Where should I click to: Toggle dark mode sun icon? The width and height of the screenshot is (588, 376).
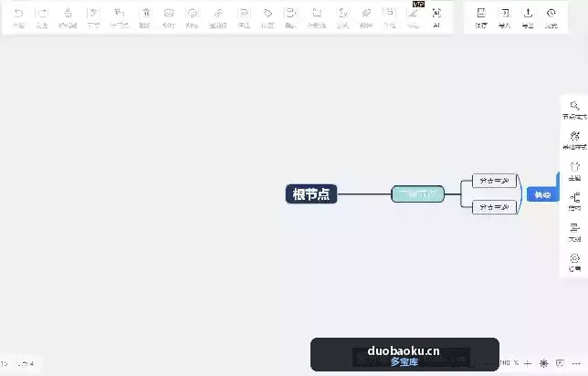tap(544, 363)
